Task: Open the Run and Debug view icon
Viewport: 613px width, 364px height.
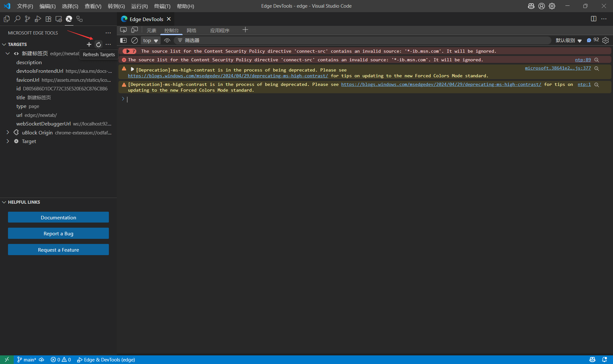Action: [38, 19]
